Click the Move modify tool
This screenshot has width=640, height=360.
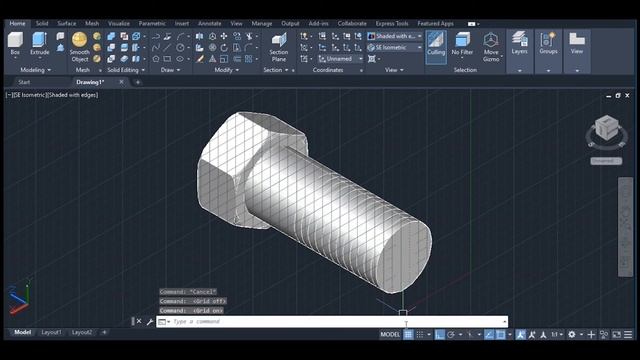click(224, 36)
